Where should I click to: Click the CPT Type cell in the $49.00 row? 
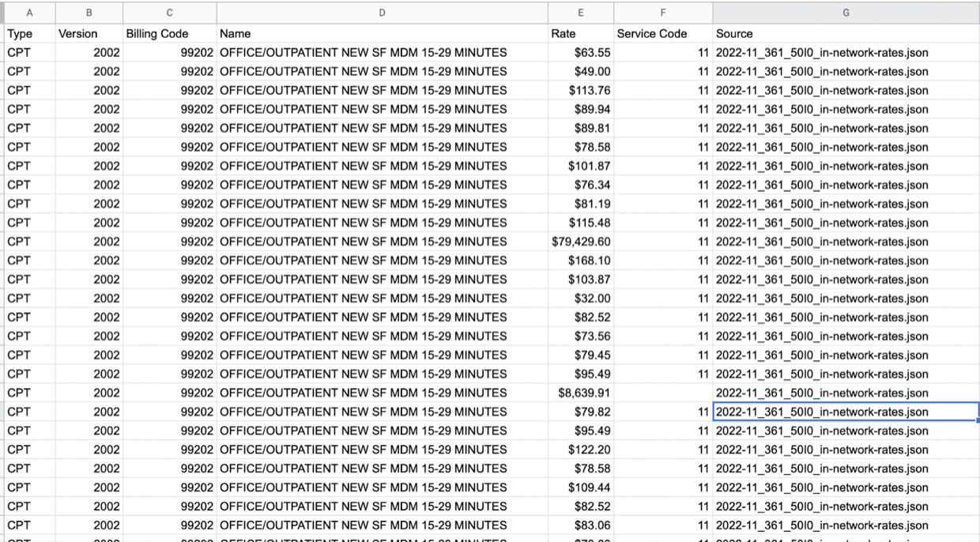point(30,71)
